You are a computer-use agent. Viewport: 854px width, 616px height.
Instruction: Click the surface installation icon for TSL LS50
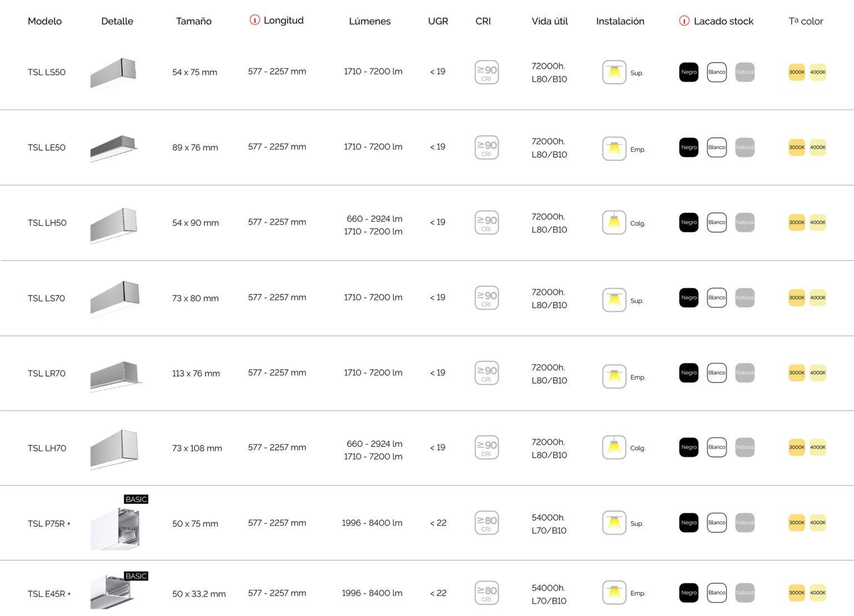click(x=614, y=72)
